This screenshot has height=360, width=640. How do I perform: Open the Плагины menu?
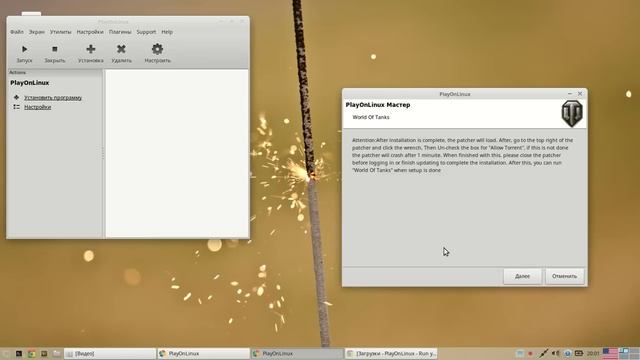coord(120,32)
